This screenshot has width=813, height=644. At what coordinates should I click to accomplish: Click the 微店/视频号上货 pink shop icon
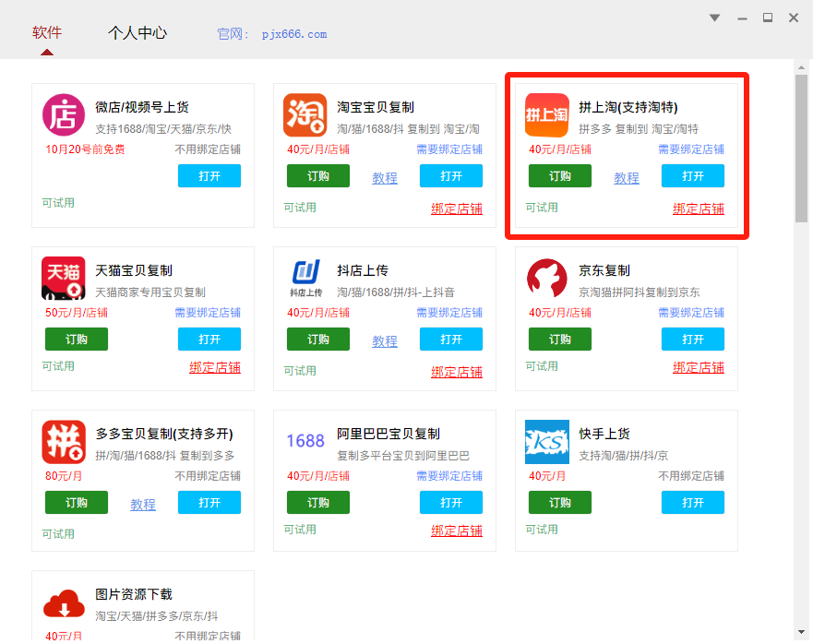tap(64, 115)
